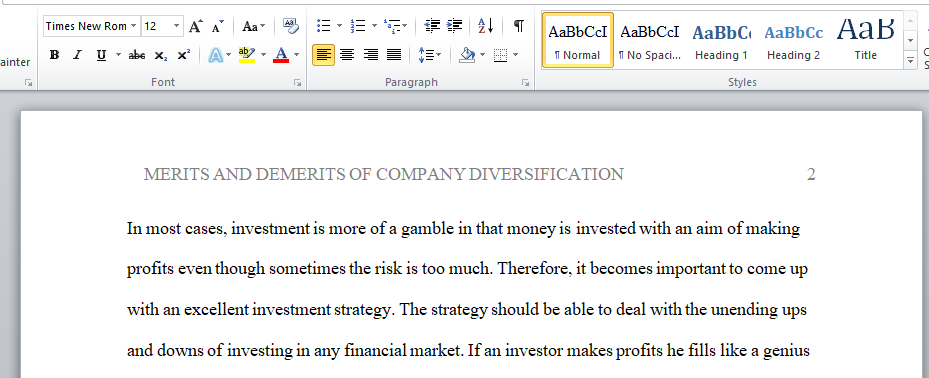Click the Increase Indent icon
929x378 pixels.
coord(454,26)
